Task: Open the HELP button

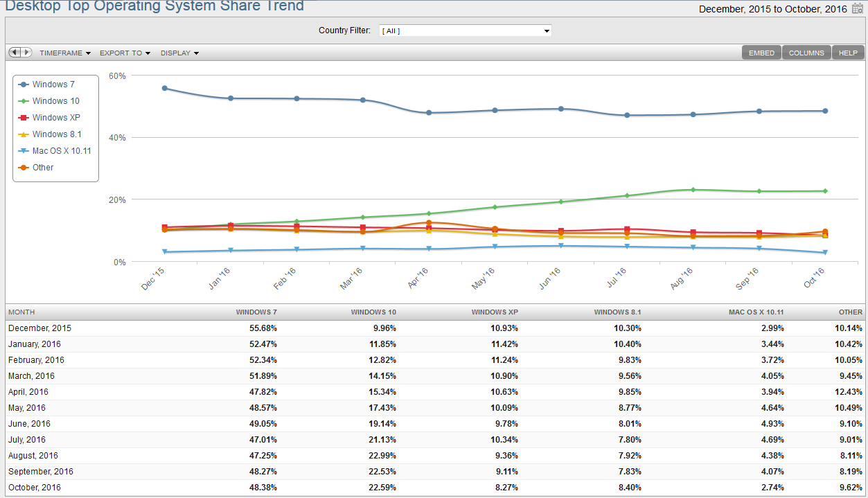Action: tap(848, 53)
